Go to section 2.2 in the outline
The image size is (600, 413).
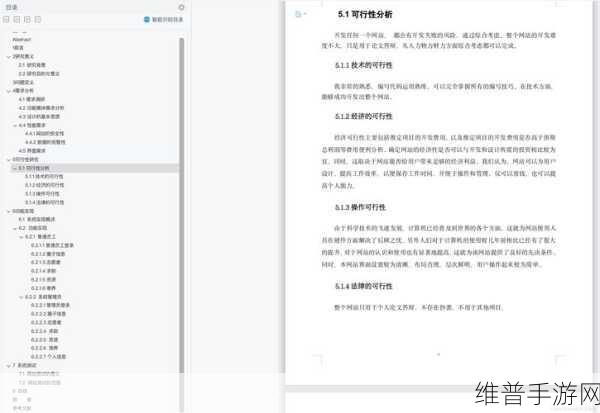click(39, 73)
